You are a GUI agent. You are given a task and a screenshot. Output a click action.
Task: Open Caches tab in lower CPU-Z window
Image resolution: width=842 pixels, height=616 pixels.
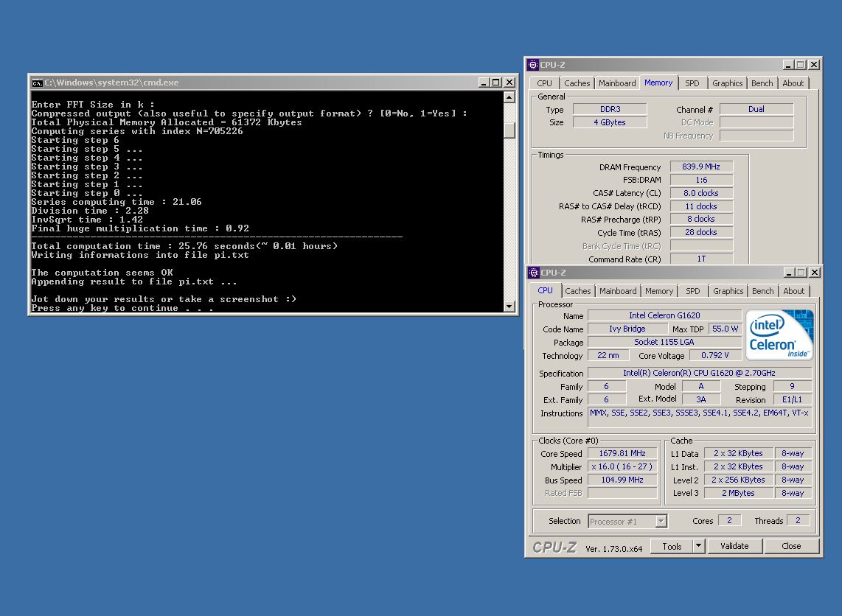578,291
